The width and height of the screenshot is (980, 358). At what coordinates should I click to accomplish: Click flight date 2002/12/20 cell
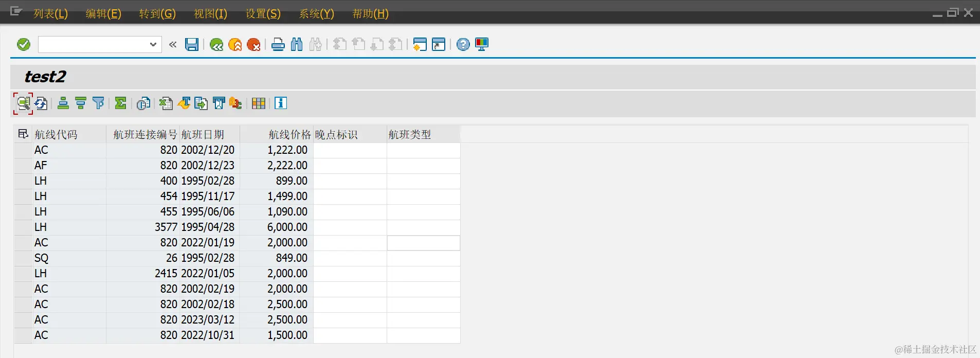pyautogui.click(x=210, y=150)
